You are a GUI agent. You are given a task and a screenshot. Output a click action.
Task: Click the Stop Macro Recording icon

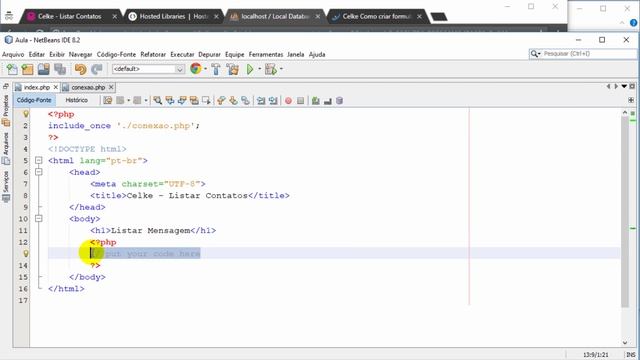[x=300, y=100]
